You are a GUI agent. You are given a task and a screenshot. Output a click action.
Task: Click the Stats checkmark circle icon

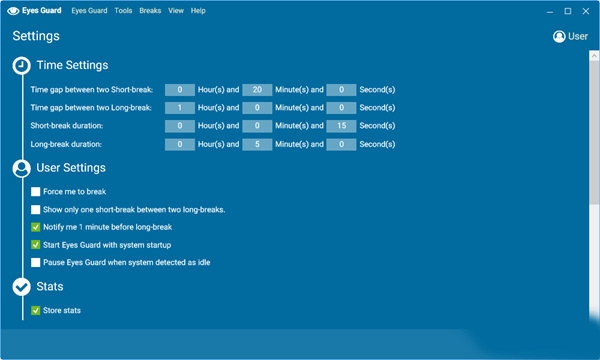(22, 287)
